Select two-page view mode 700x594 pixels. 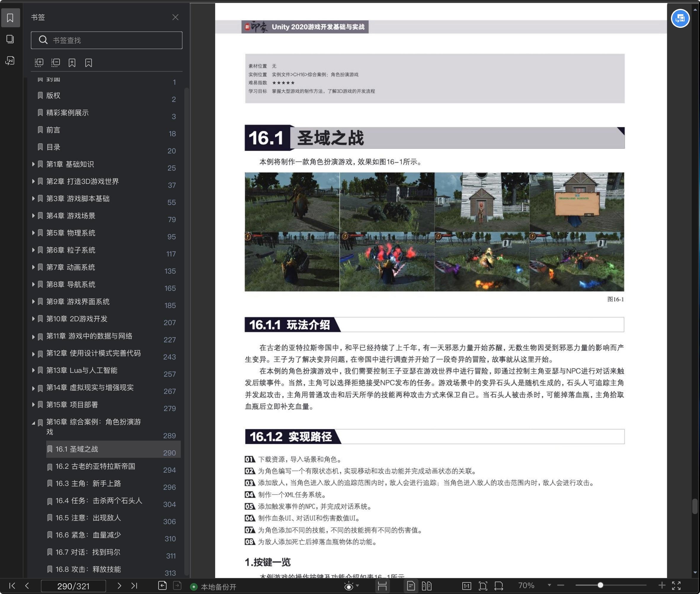tap(427, 586)
